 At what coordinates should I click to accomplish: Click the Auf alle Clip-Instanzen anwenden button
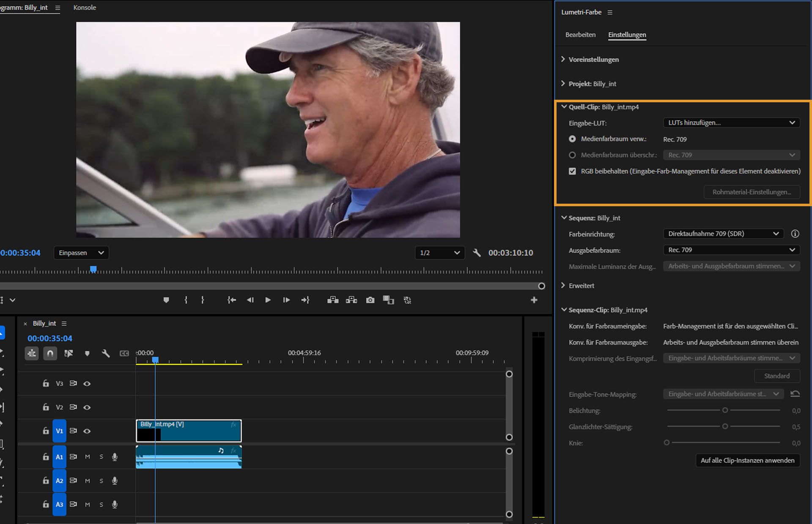click(747, 460)
